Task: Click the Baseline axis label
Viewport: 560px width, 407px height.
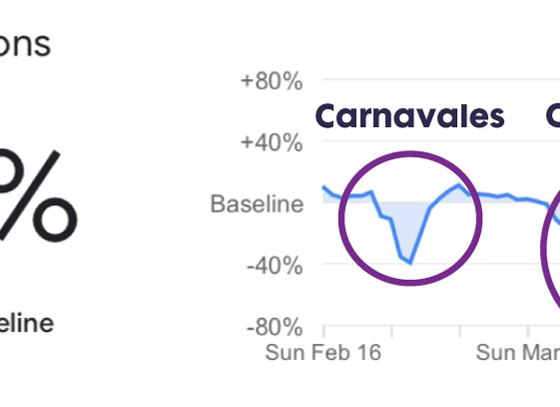Action: [257, 204]
